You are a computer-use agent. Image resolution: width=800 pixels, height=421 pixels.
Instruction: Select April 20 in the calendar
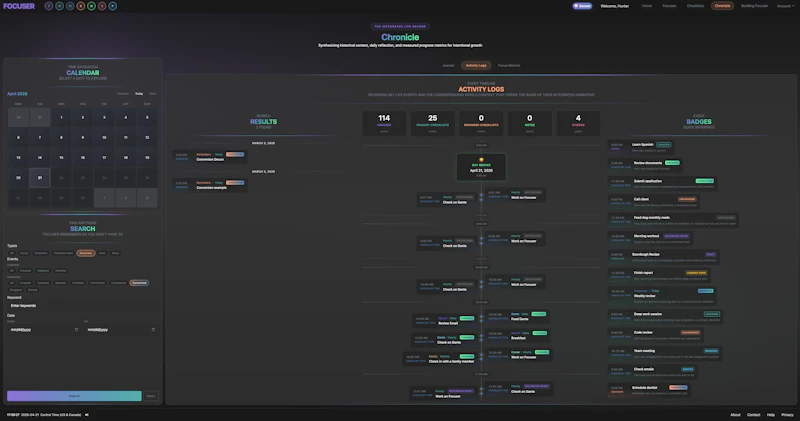18,178
